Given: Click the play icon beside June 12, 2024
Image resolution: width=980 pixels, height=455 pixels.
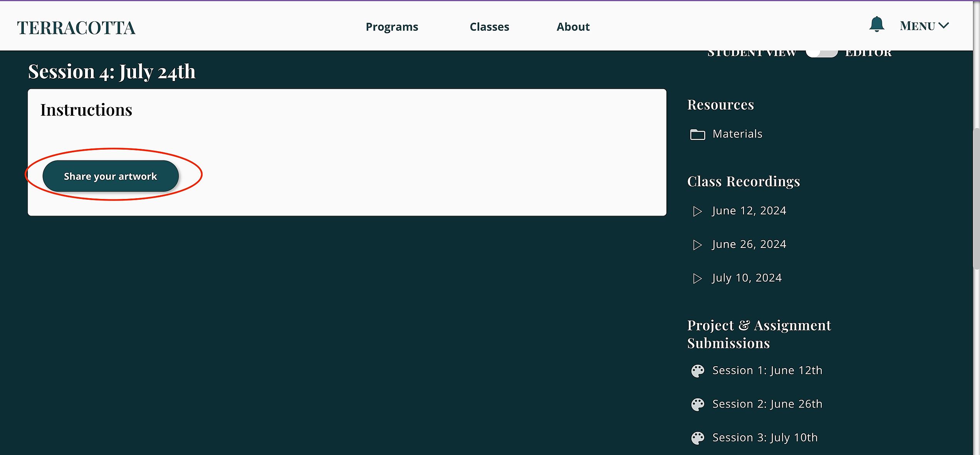Looking at the screenshot, I should pos(697,211).
